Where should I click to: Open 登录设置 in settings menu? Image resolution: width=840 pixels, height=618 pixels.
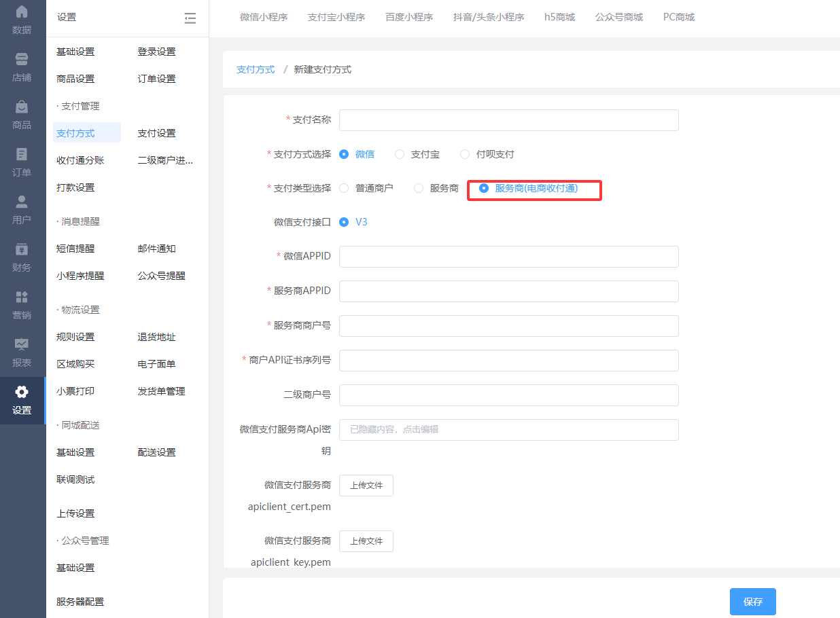(x=157, y=52)
